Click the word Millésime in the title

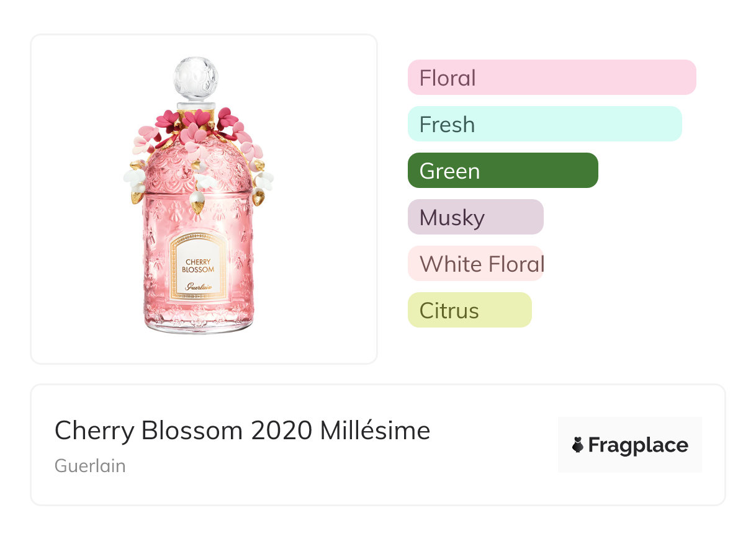pyautogui.click(x=375, y=431)
